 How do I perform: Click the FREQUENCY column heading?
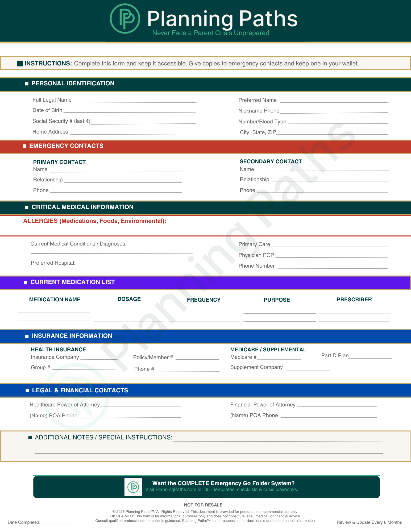click(204, 300)
